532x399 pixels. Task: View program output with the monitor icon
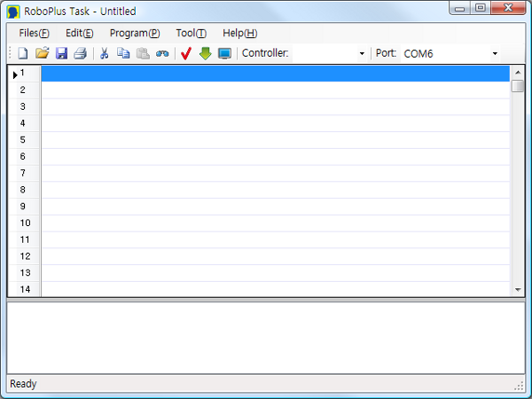(x=224, y=53)
